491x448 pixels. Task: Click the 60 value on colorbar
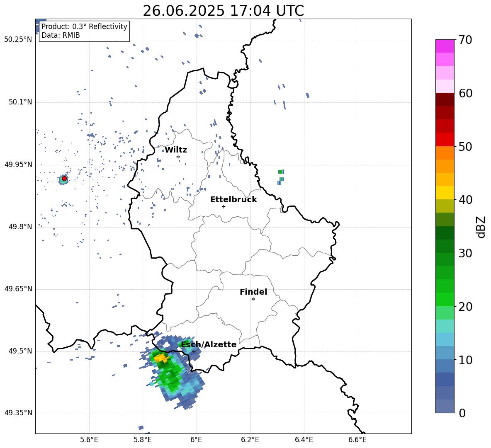[x=465, y=93]
